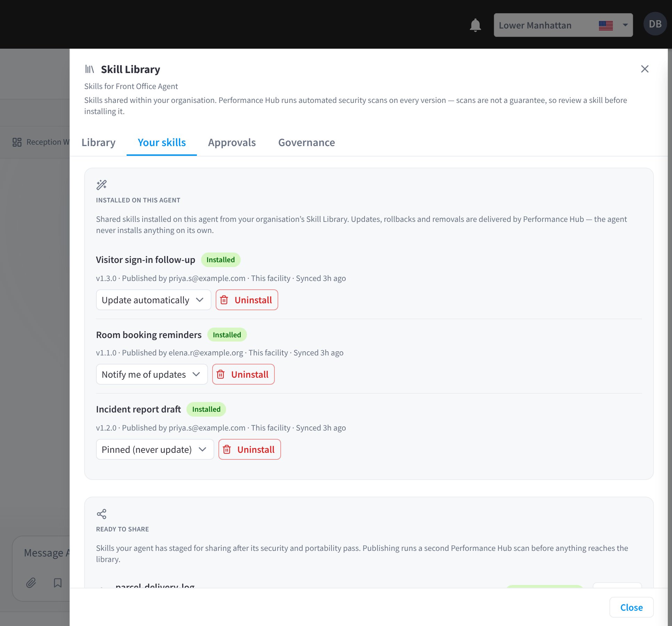Switch to the Library tab
Viewport: 672px width, 626px height.
pos(98,143)
